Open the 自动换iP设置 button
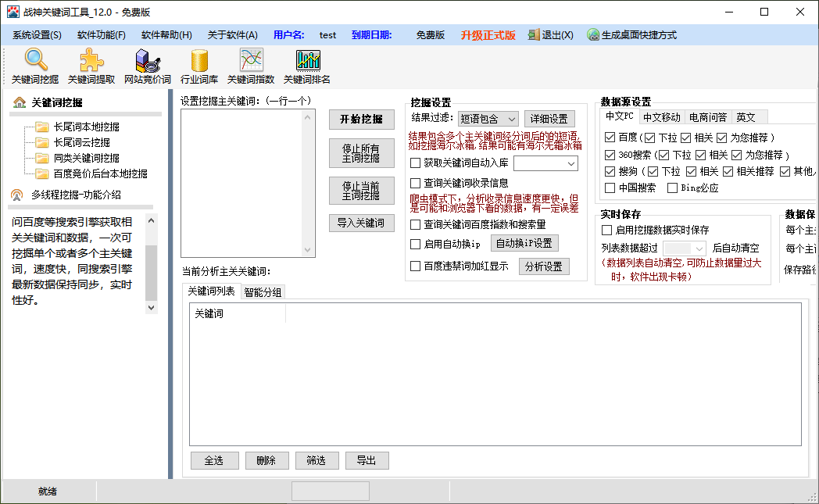 524,243
